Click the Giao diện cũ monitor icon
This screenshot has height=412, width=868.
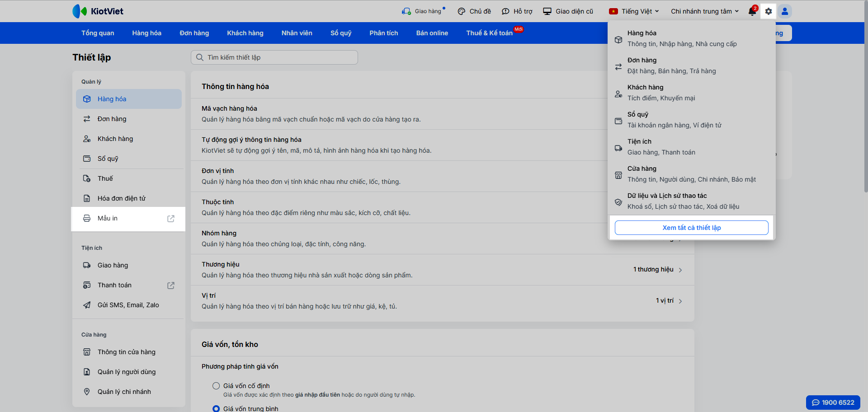pyautogui.click(x=547, y=11)
